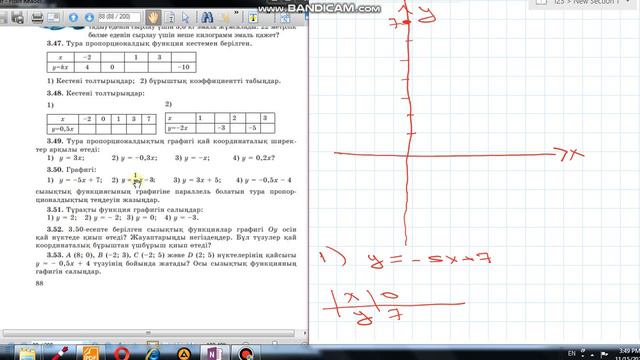Click the equation y = 3x + 5 in the PDF
The image size is (640, 360).
tap(202, 180)
